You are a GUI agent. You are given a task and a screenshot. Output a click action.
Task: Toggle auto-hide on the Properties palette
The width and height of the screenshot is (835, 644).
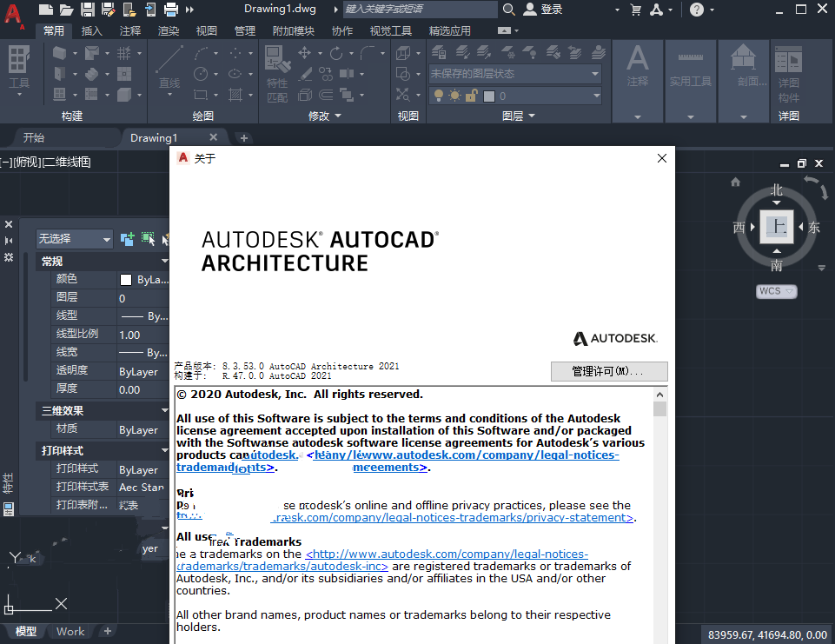click(9, 241)
